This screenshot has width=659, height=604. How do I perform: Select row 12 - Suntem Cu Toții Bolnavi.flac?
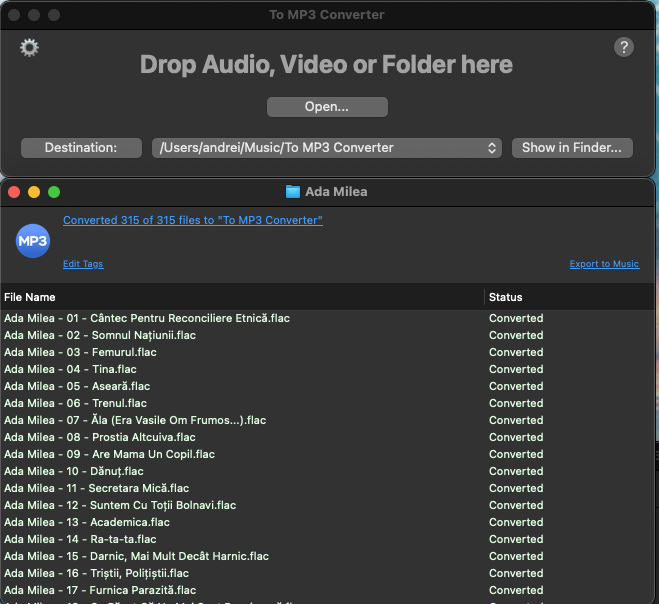327,505
